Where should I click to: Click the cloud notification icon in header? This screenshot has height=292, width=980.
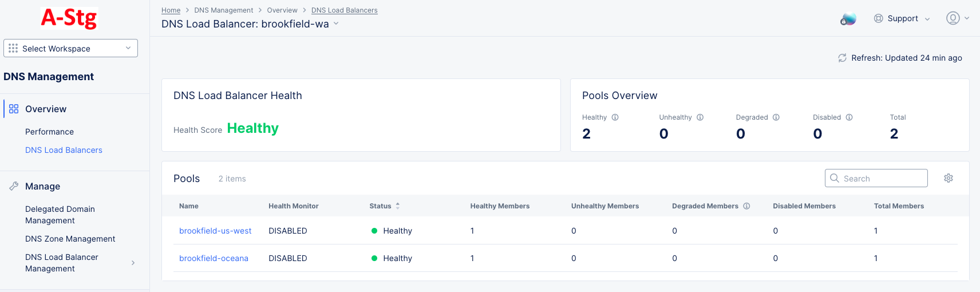pos(848,19)
